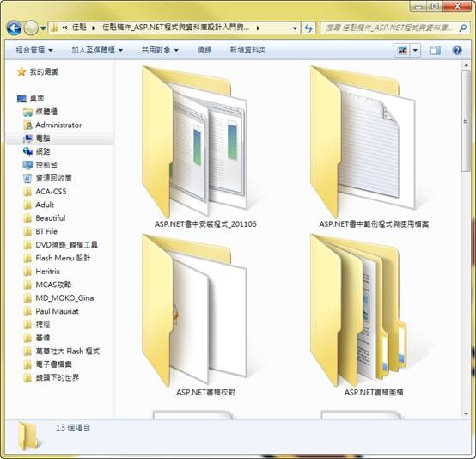Refresh the folder with the refresh button
Viewport: 476px width, 459px height.
point(308,28)
